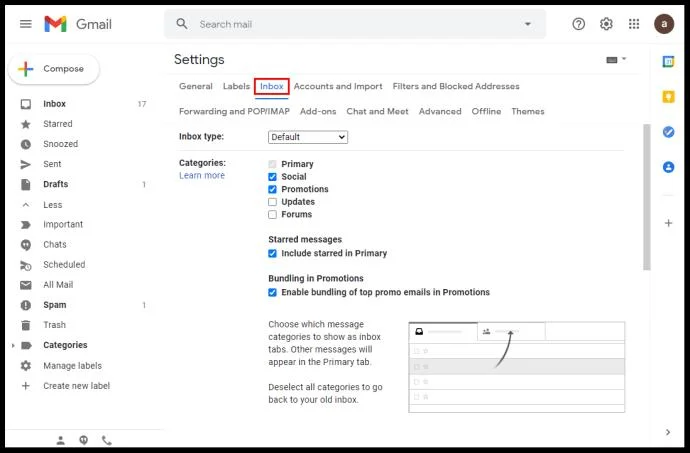Collapse sidebar with Less chevron
Image resolution: width=690 pixels, height=453 pixels.
pyautogui.click(x=26, y=205)
